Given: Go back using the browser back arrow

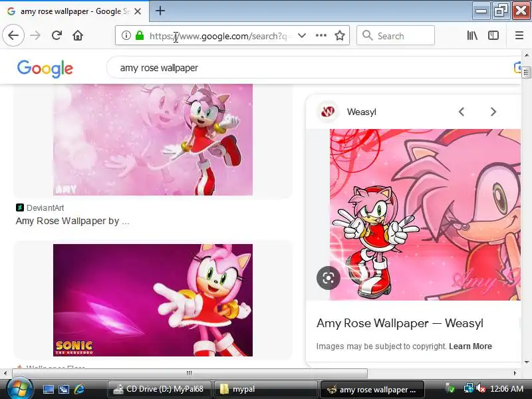Looking at the screenshot, I should point(13,35).
